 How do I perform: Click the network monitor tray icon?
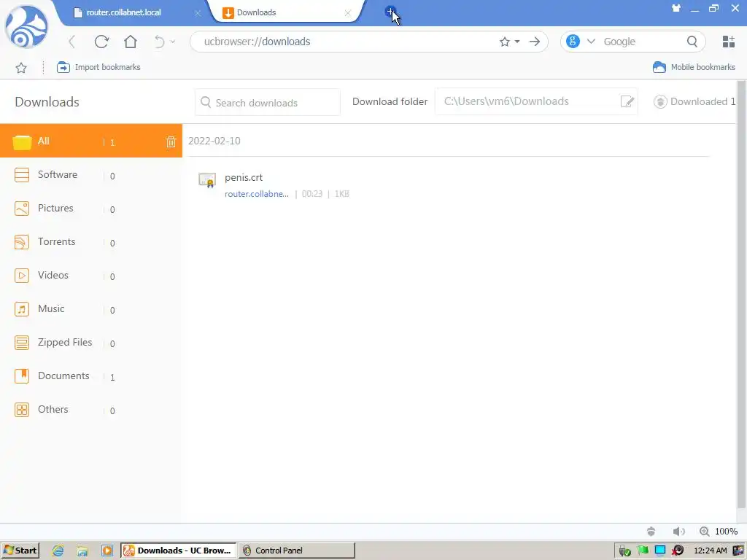click(659, 551)
